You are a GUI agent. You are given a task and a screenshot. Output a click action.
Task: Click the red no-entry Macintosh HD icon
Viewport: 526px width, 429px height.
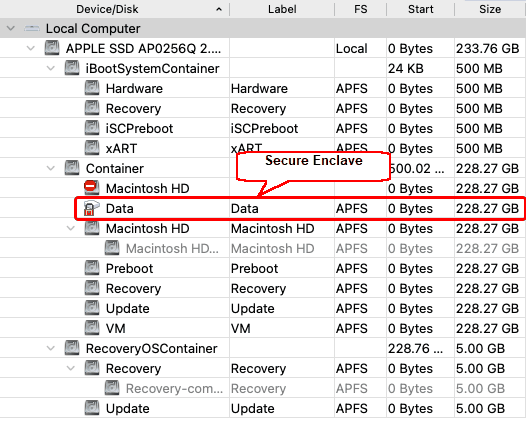91,187
